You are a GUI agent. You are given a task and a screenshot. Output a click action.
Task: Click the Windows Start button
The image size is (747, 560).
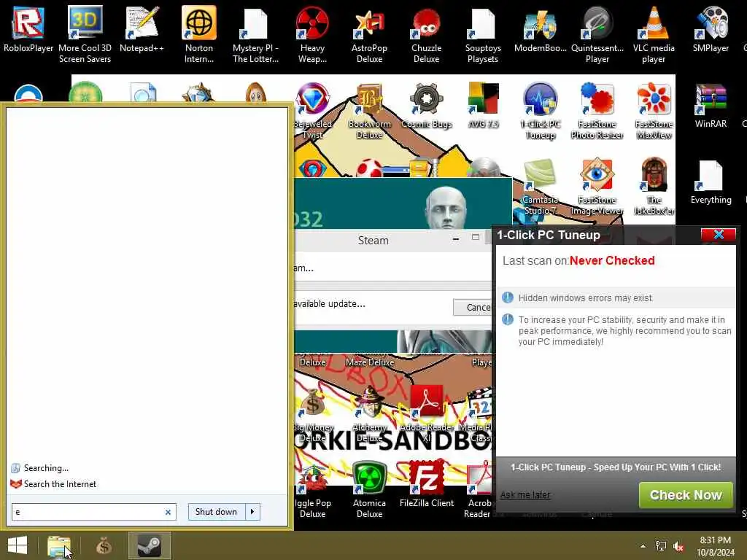[x=18, y=545]
